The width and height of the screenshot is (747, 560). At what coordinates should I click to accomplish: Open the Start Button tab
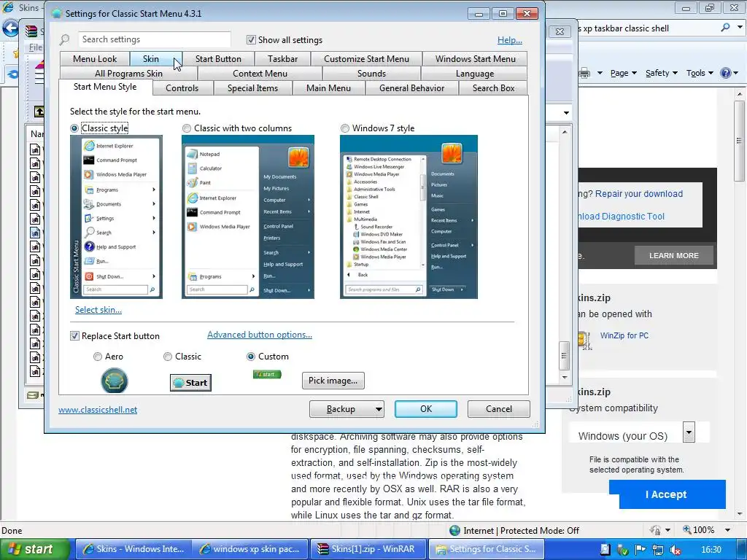point(218,59)
